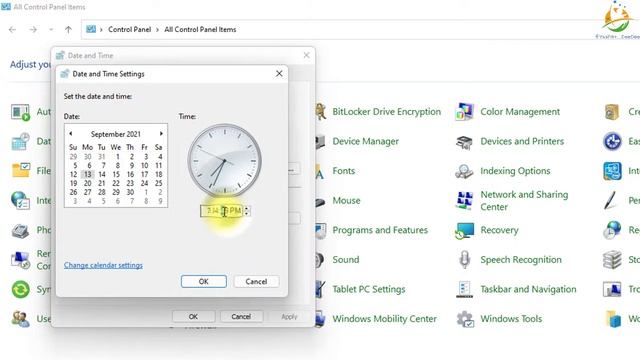Screen dimensions: 640x360
Task: Select All Control Panel Items breadcrumb
Action: pos(200,29)
